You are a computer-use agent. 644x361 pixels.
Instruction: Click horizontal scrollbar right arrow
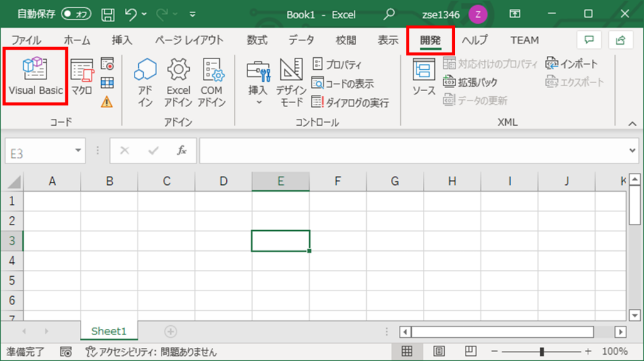[x=621, y=332]
